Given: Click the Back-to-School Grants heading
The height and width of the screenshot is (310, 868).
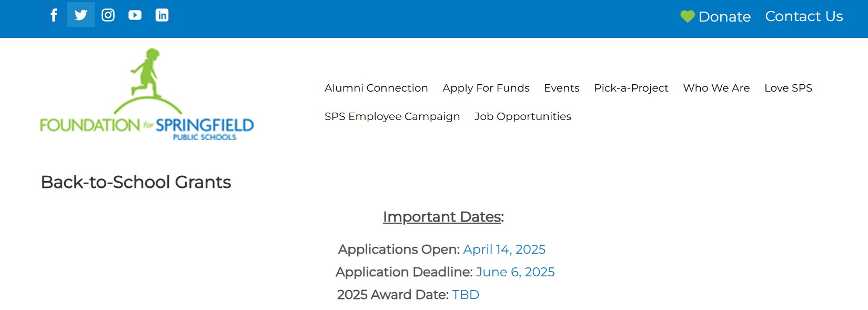Looking at the screenshot, I should pos(136,182).
